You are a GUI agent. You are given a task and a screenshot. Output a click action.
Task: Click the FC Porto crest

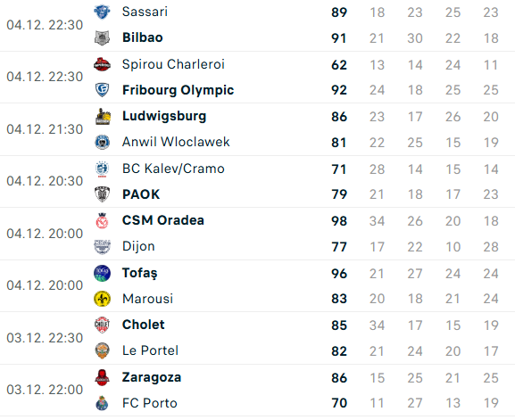point(102,403)
